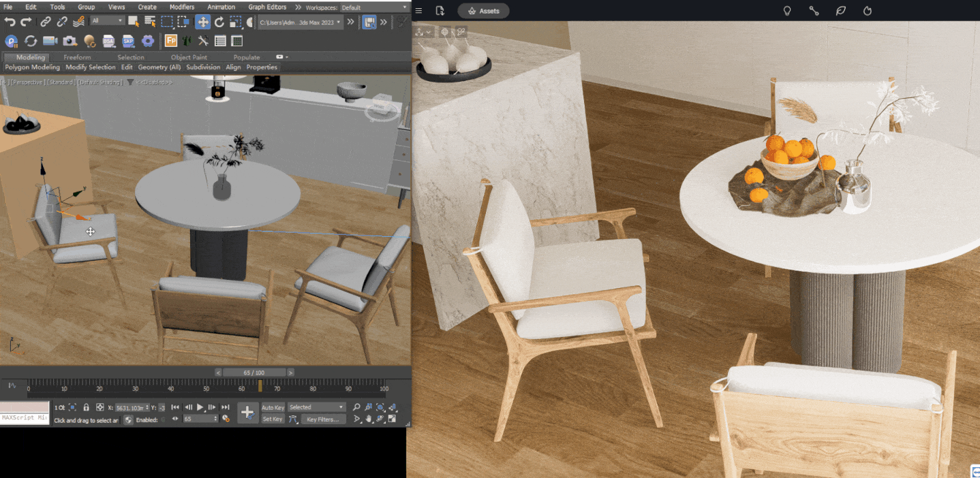Expand the Subdivision panel
The width and height of the screenshot is (980, 478).
[203, 67]
